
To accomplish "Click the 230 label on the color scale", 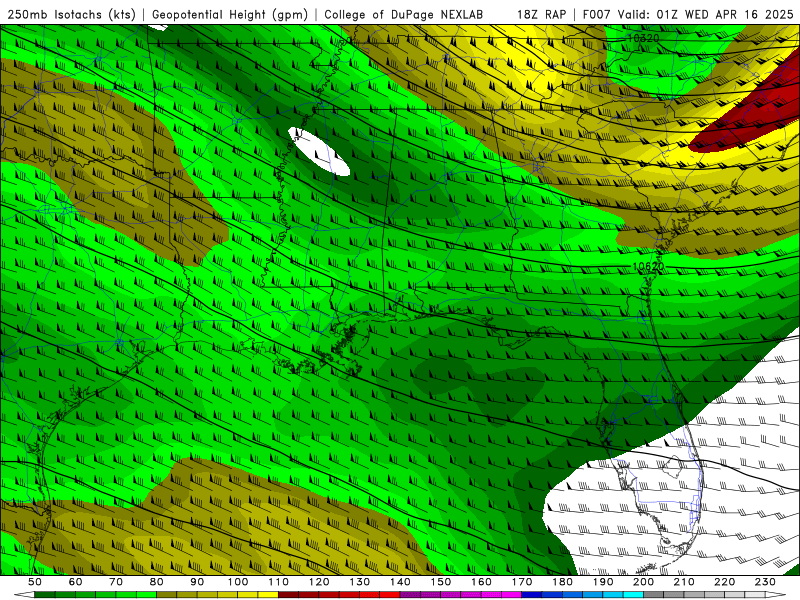I will (x=765, y=582).
